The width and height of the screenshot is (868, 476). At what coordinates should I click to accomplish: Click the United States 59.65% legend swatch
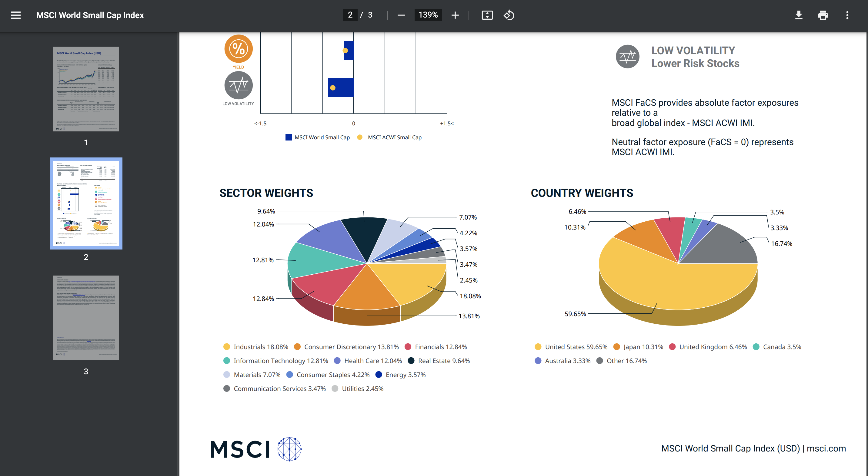pos(538,347)
